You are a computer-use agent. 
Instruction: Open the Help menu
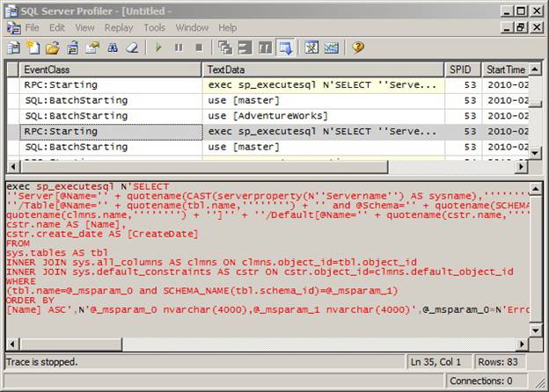[x=228, y=27]
